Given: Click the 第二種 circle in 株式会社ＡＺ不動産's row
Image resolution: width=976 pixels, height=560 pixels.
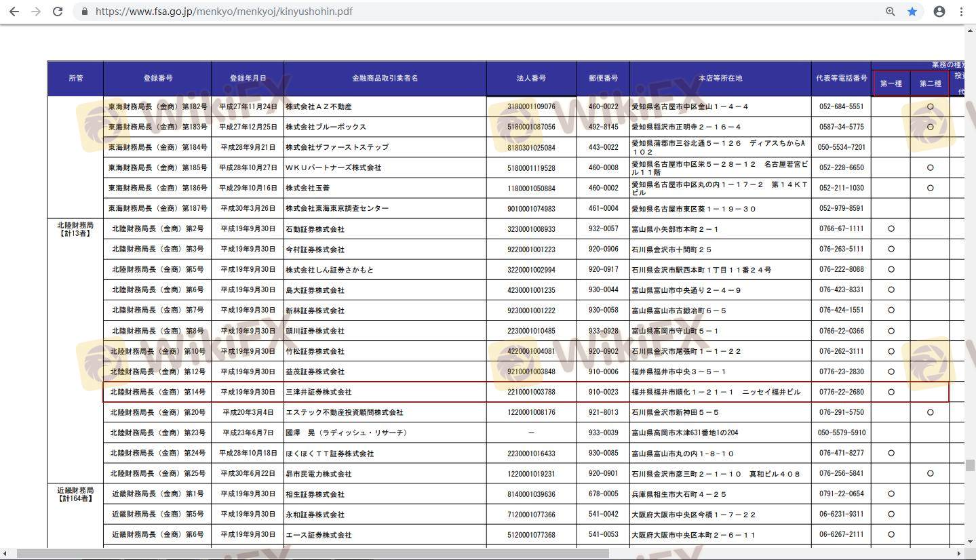Looking at the screenshot, I should 930,106.
